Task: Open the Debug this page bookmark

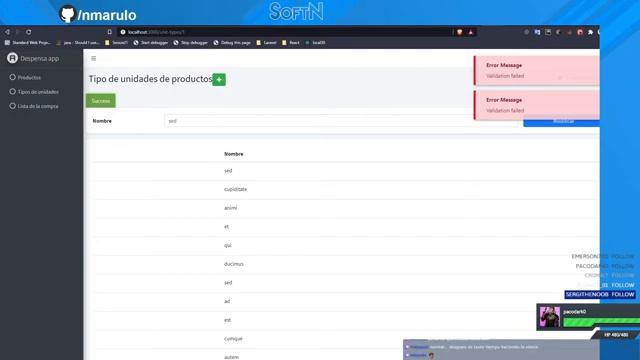Action: [232, 42]
